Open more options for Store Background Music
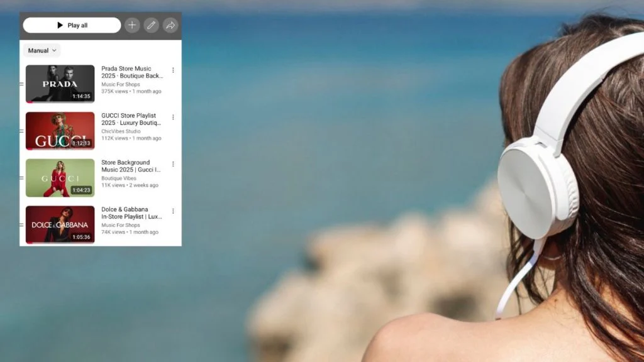The height and width of the screenshot is (362, 644). pyautogui.click(x=173, y=164)
